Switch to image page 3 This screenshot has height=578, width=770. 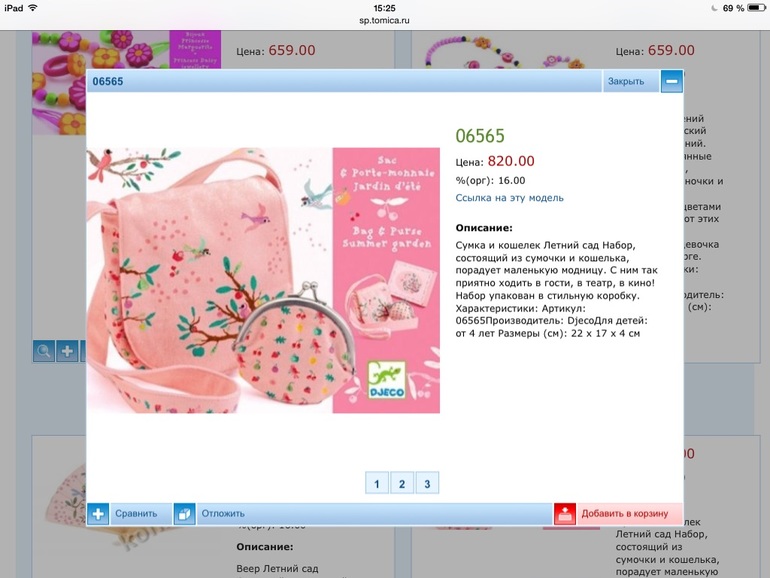(427, 483)
